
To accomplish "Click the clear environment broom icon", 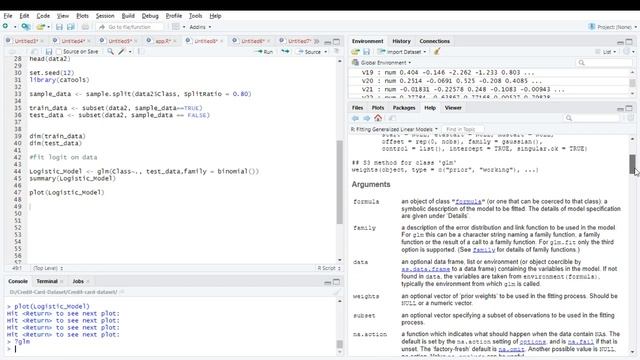I will point(437,52).
